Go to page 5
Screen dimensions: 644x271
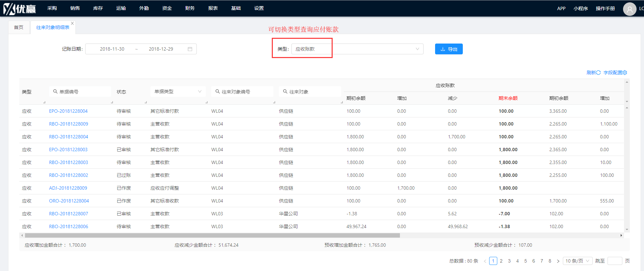click(525, 261)
